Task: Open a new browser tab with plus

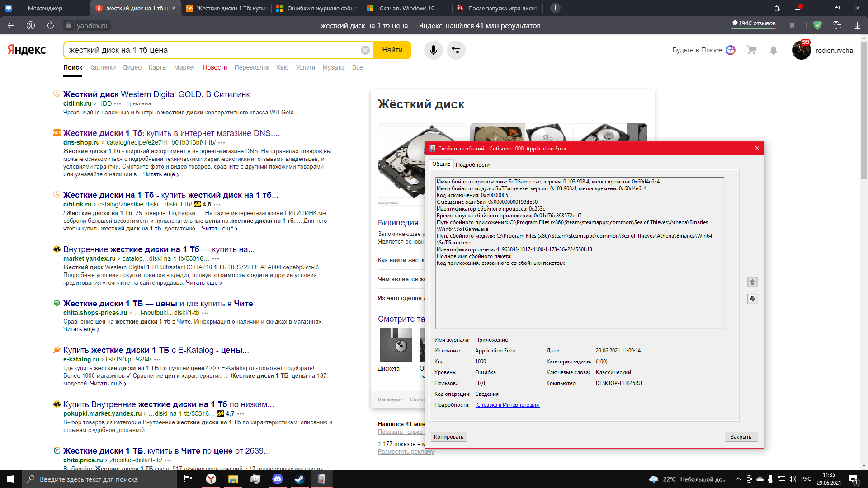Action: coord(555,8)
